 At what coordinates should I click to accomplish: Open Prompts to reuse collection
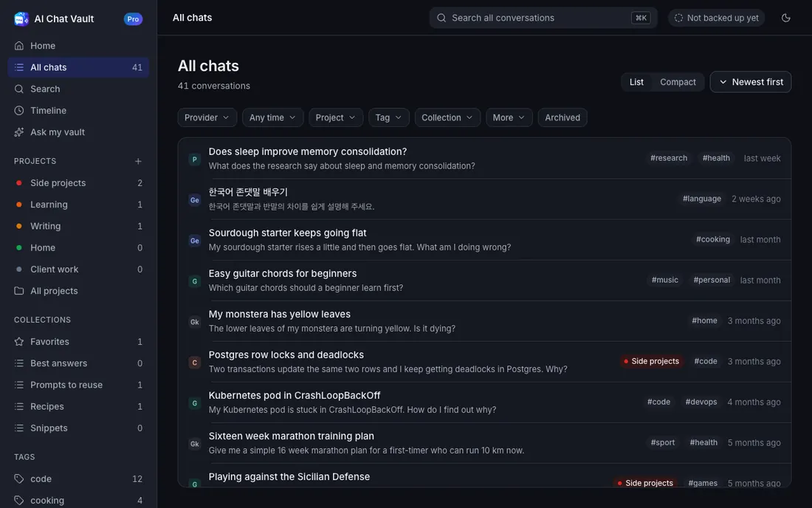point(78,385)
